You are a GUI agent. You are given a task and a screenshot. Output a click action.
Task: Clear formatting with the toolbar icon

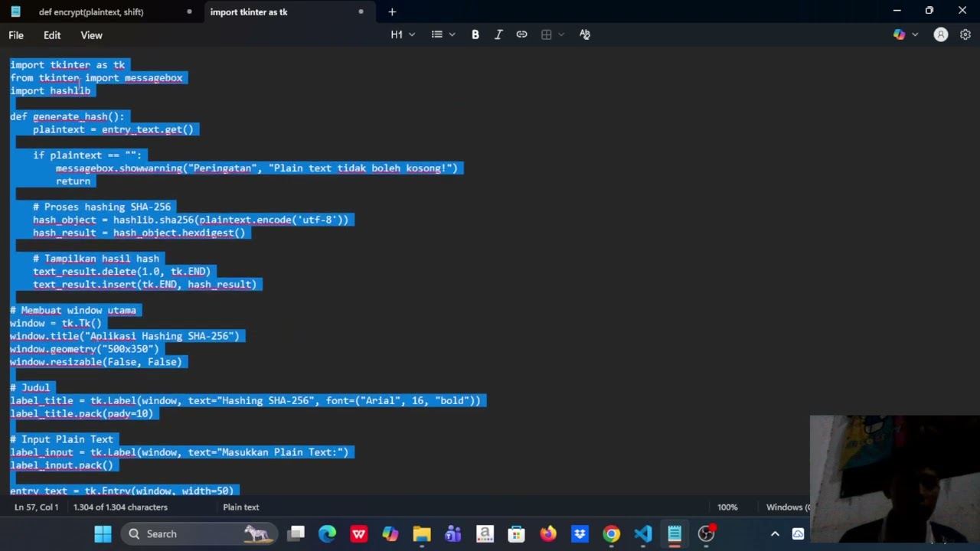[x=585, y=34]
